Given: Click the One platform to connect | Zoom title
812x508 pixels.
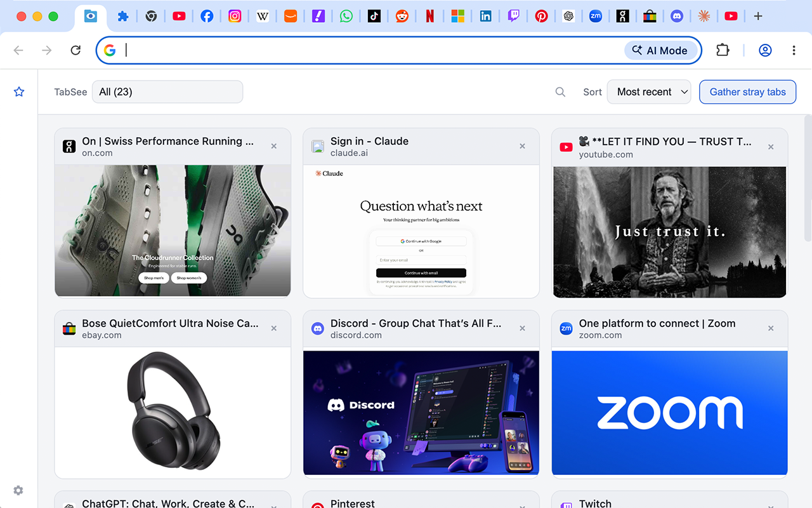Looking at the screenshot, I should point(657,323).
